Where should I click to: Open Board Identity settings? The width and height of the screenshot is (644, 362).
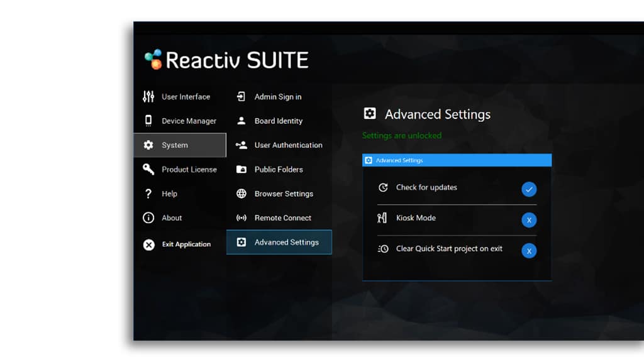[279, 121]
